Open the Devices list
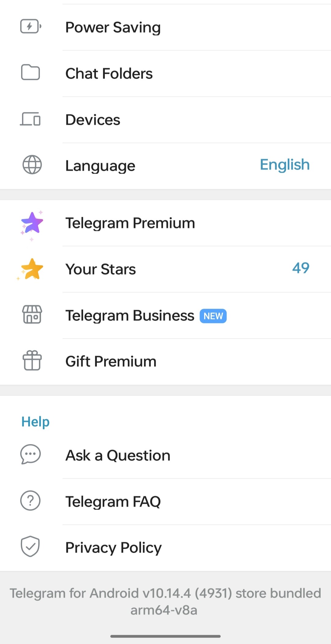Image resolution: width=331 pixels, height=644 pixels. tap(165, 120)
